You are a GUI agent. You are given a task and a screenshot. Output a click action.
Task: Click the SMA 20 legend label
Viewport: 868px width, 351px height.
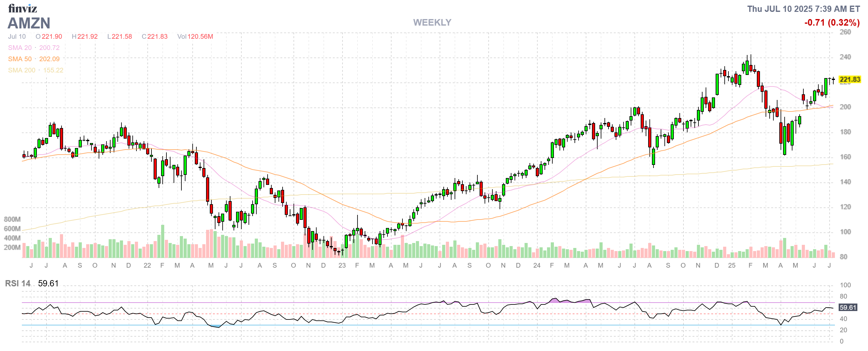click(20, 48)
